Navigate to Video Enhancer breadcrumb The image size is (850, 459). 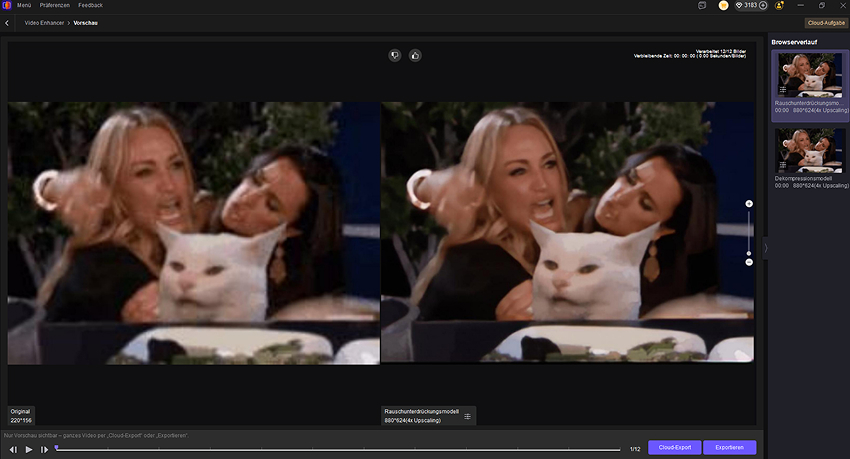point(44,23)
